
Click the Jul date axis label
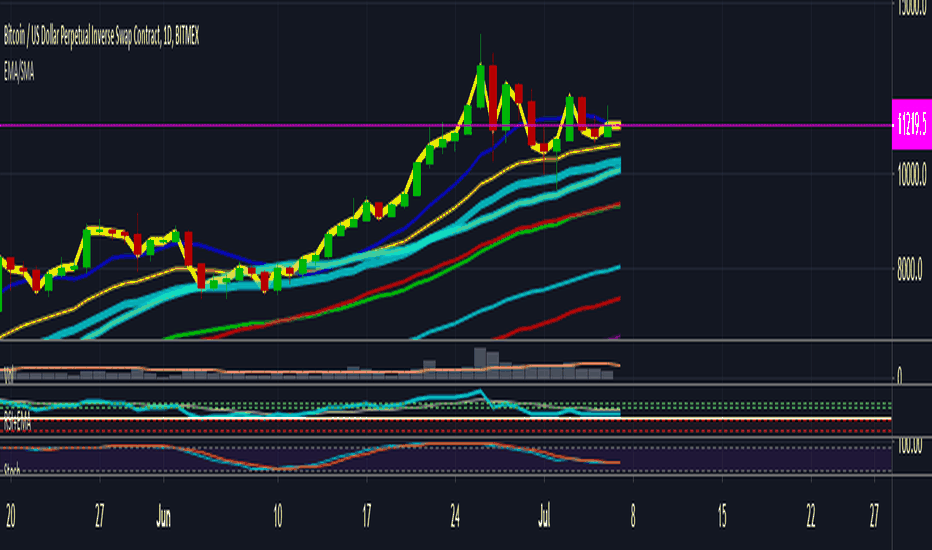pyautogui.click(x=544, y=517)
